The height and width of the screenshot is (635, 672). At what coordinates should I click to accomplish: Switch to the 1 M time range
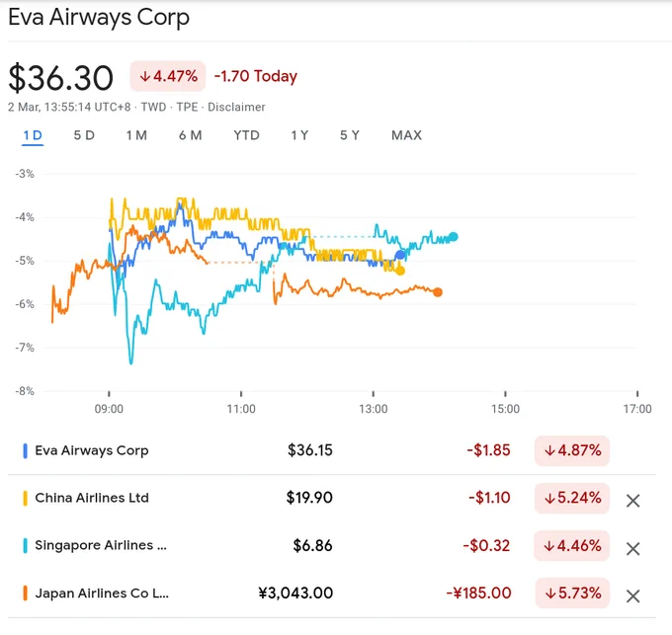point(136,135)
